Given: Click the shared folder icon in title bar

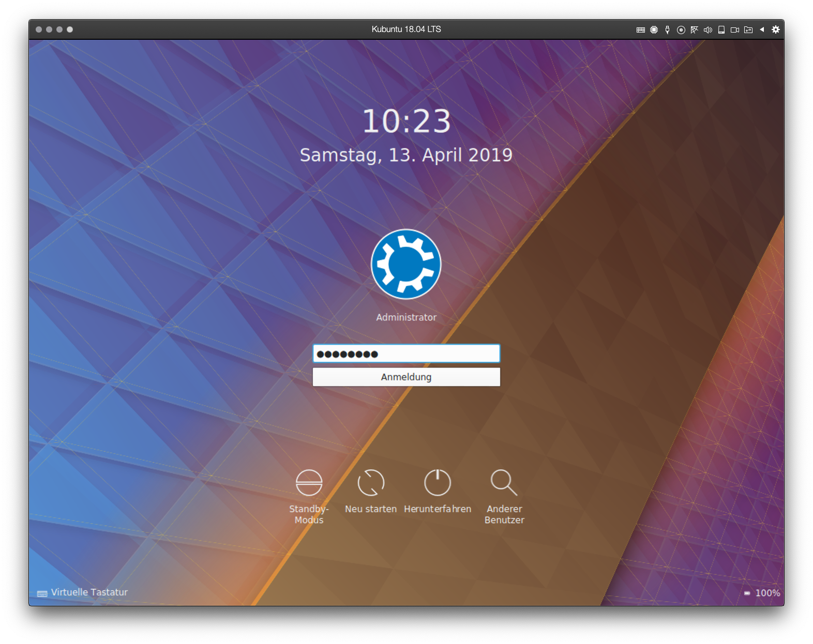Looking at the screenshot, I should [748, 30].
